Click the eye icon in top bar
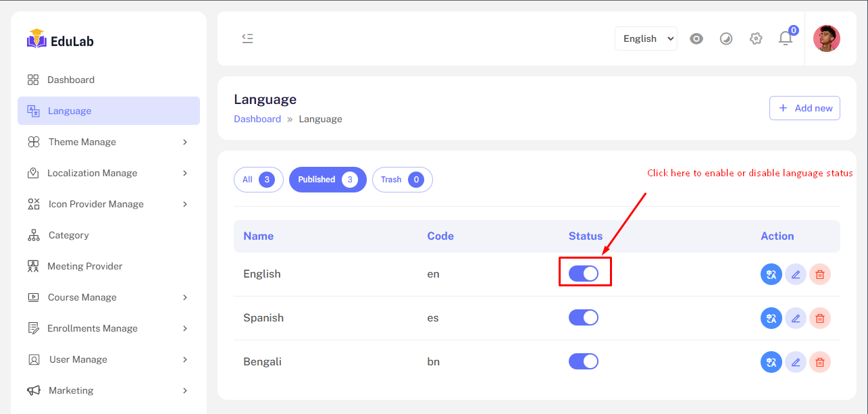The height and width of the screenshot is (414, 868). click(696, 38)
